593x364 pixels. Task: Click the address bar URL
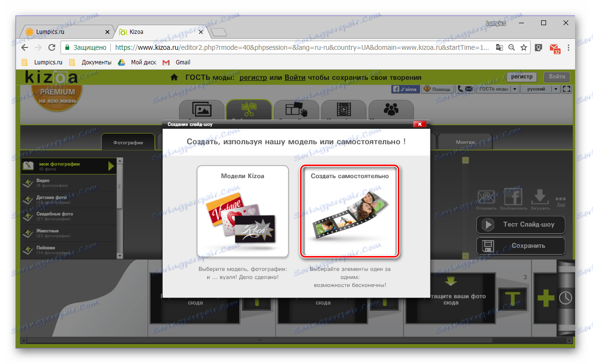[x=303, y=47]
